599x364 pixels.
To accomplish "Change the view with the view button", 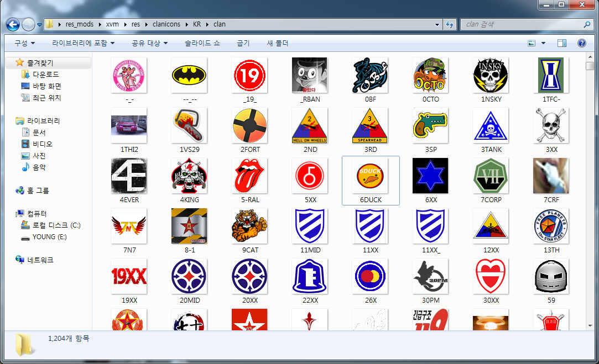I will (532, 43).
